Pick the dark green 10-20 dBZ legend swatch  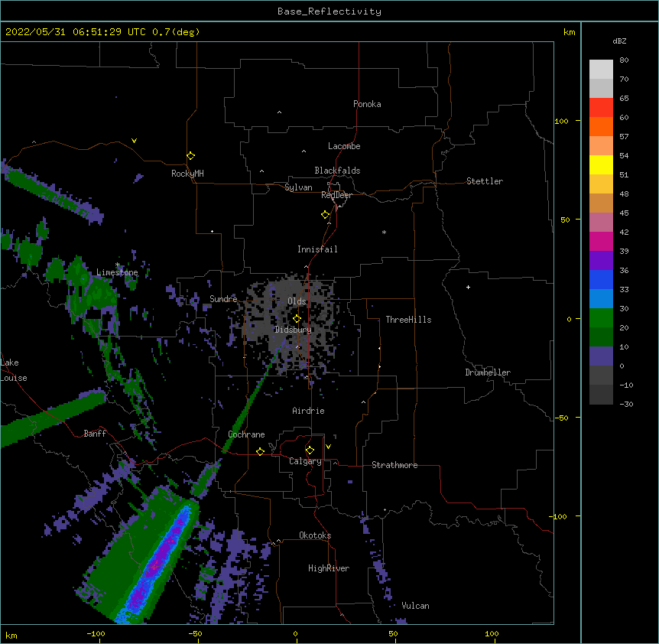(601, 337)
